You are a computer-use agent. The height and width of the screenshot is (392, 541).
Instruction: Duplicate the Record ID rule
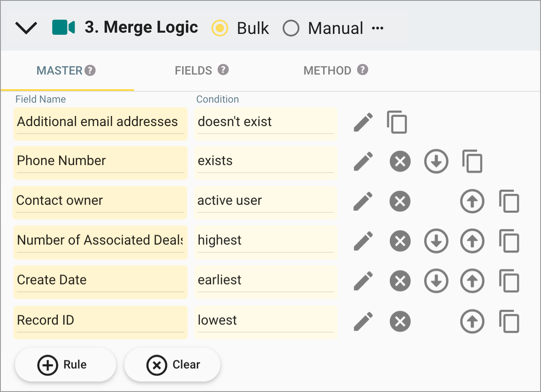pos(509,322)
